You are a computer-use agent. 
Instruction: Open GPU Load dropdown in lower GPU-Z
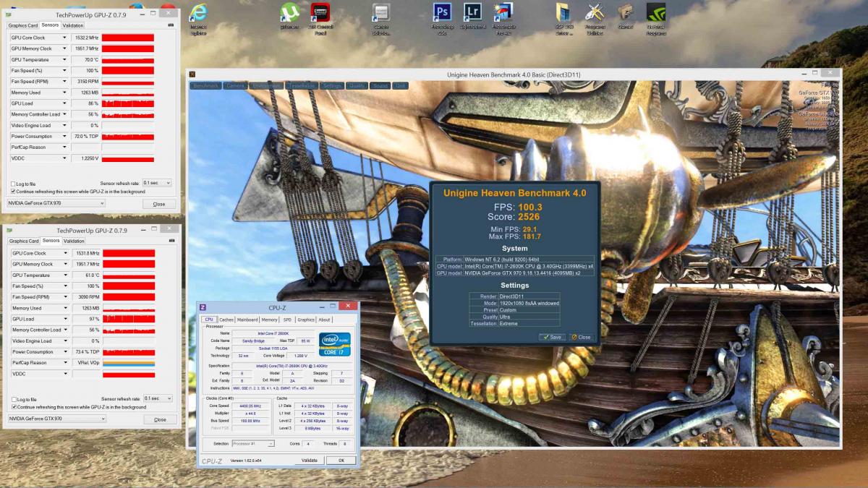pyautogui.click(x=66, y=319)
